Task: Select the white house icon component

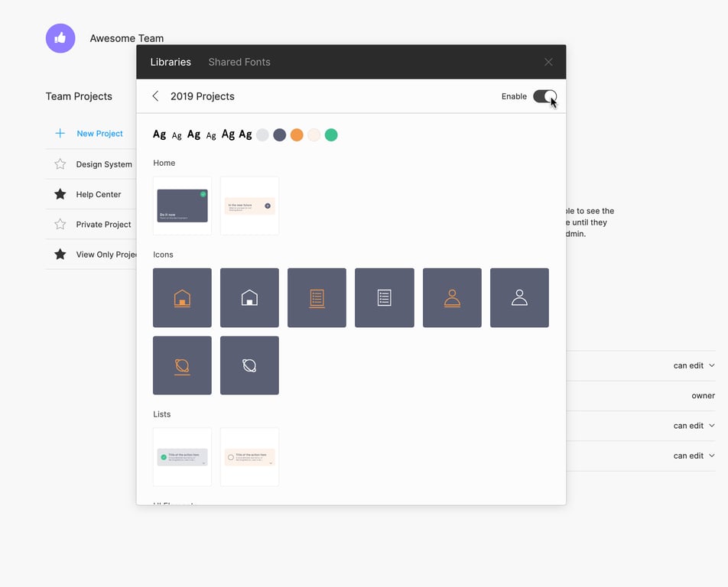Action: [x=249, y=298]
